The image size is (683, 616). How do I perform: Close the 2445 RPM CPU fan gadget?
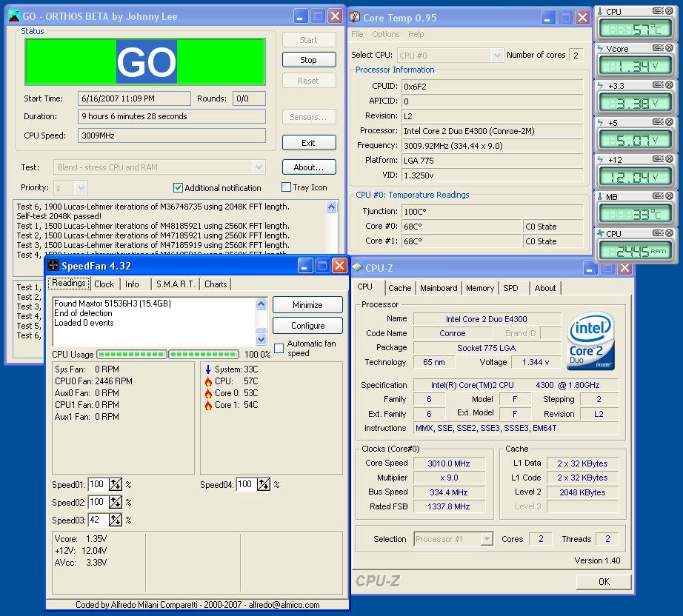tap(670, 233)
